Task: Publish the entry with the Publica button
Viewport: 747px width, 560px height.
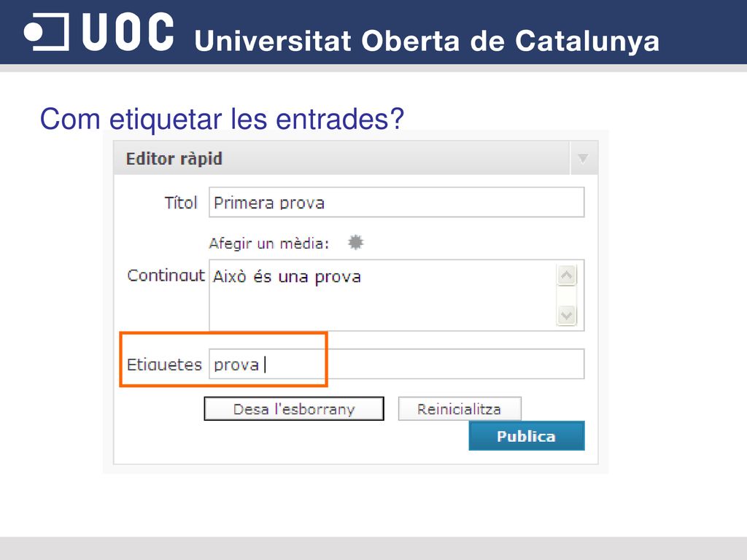Action: pos(527,436)
